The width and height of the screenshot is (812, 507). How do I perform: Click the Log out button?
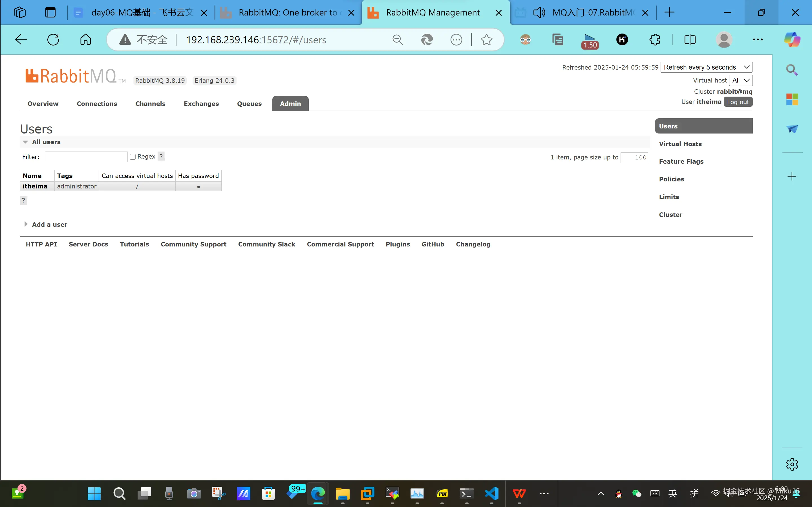click(x=738, y=102)
